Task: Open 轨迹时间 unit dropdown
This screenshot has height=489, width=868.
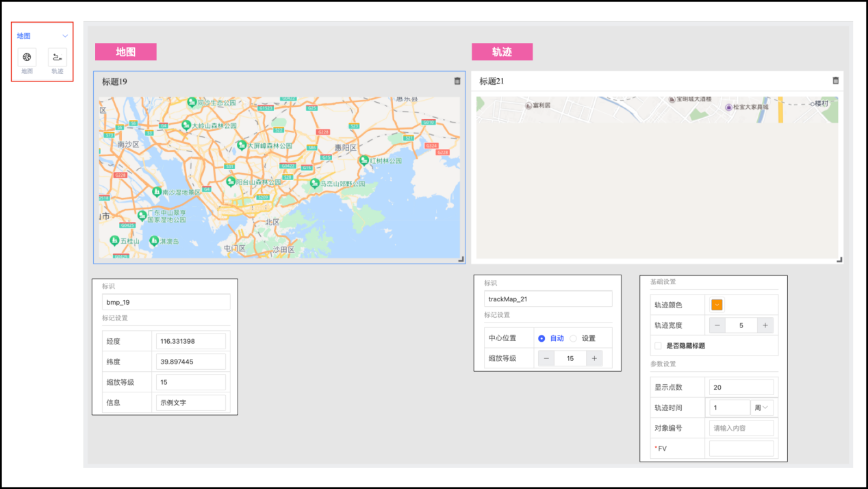Action: coord(762,407)
